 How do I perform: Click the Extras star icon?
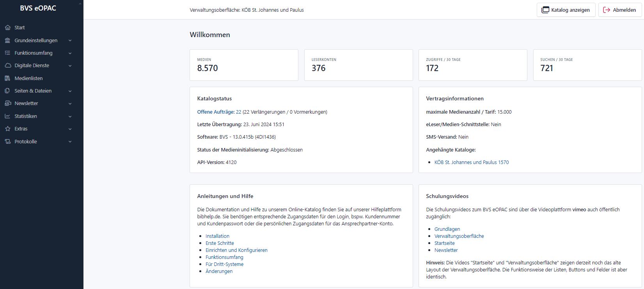[x=7, y=129]
